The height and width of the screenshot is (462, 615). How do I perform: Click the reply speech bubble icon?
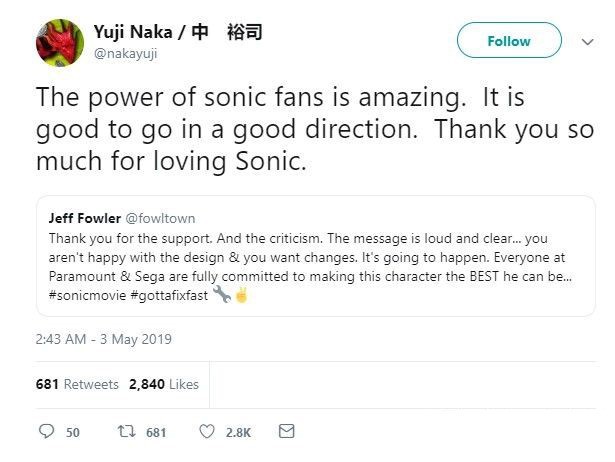click(46, 431)
